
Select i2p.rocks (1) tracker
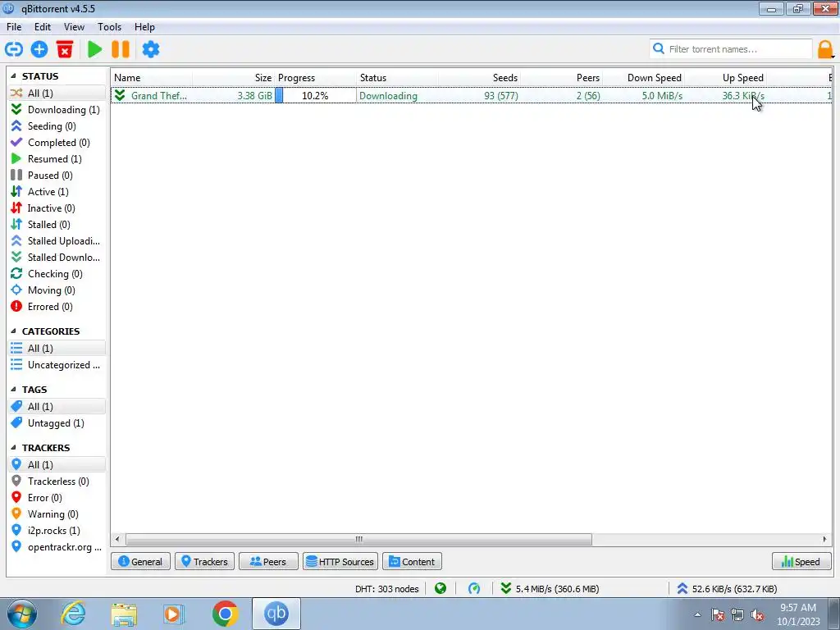56,531
